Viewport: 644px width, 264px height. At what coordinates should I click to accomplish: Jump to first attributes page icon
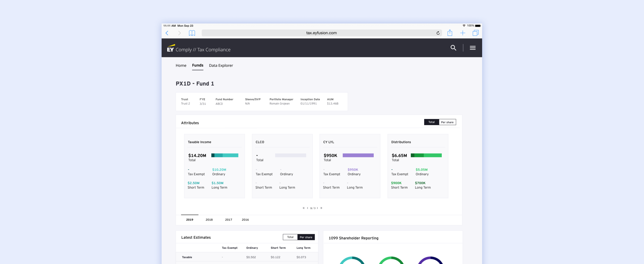[304, 208]
